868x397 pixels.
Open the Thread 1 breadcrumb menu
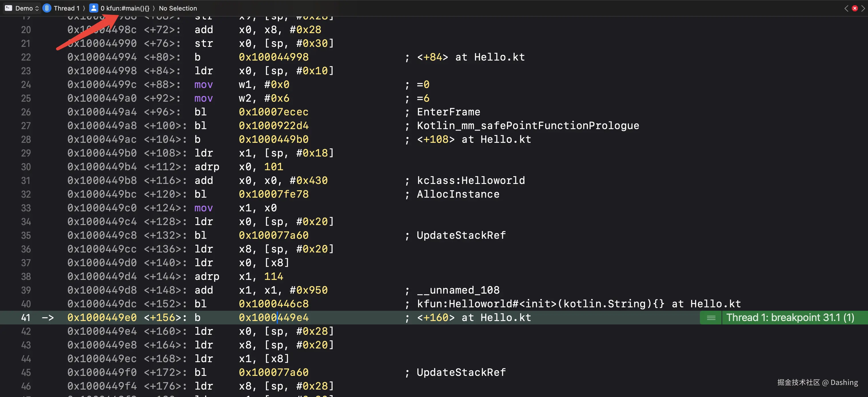66,8
